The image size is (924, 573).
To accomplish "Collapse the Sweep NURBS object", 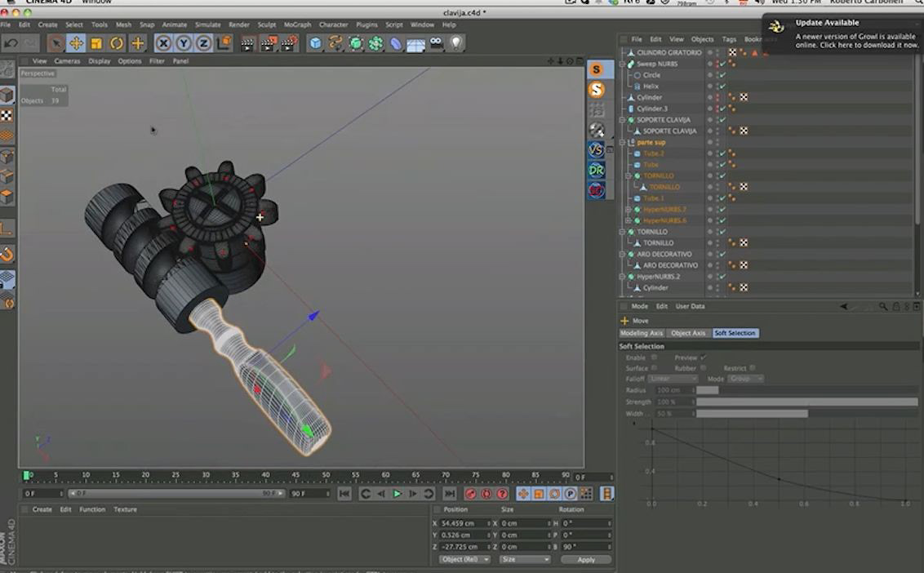I will tap(623, 64).
